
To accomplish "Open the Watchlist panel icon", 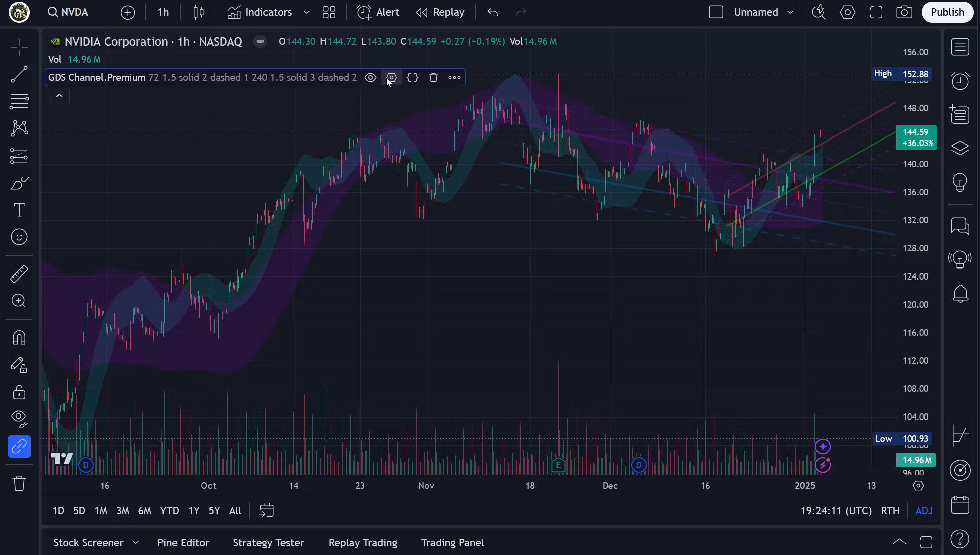I will click(x=960, y=46).
